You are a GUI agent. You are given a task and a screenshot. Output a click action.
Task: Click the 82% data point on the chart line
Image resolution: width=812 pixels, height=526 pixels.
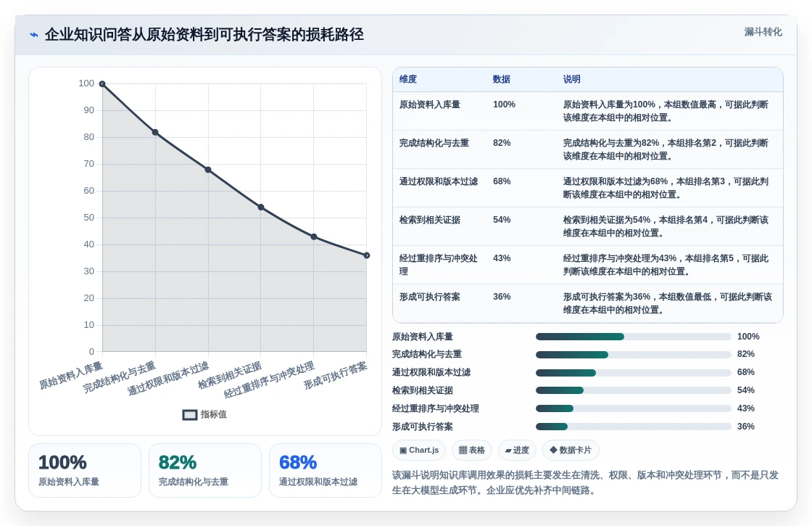155,132
